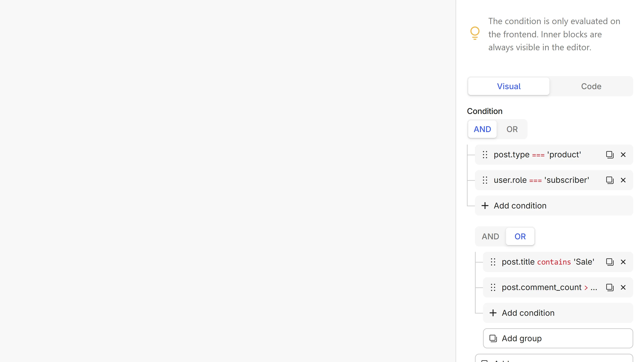Viewport: 644px width, 362px height.
Task: Switch to the Code tab
Action: click(591, 86)
